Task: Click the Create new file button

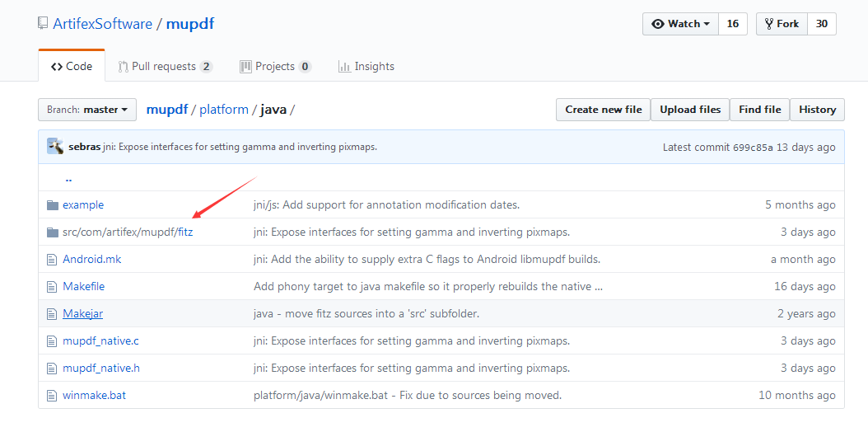Action: coord(604,110)
